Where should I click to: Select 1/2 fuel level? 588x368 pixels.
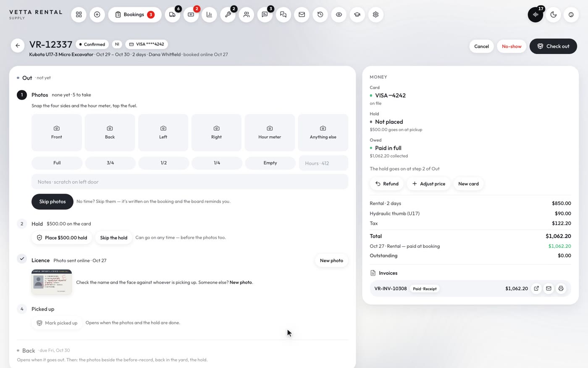click(x=163, y=163)
